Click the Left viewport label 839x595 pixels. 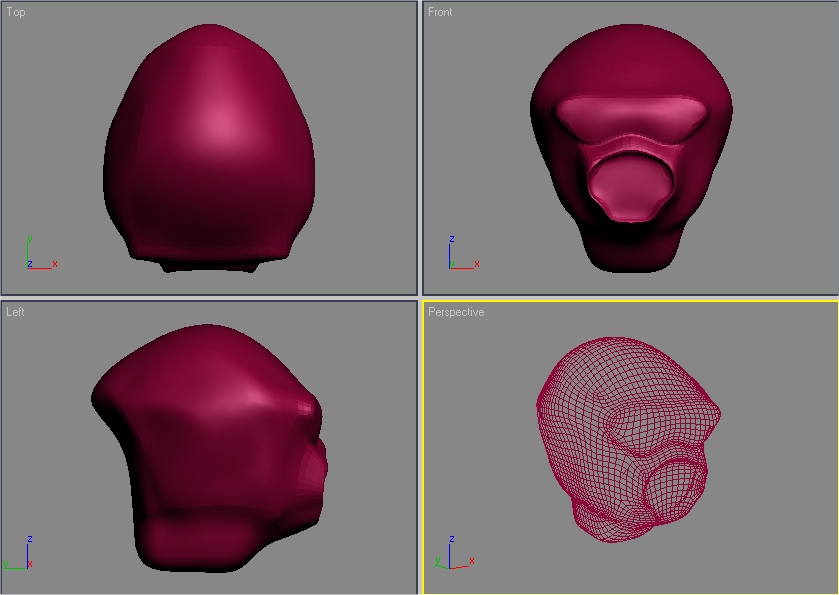click(x=15, y=312)
